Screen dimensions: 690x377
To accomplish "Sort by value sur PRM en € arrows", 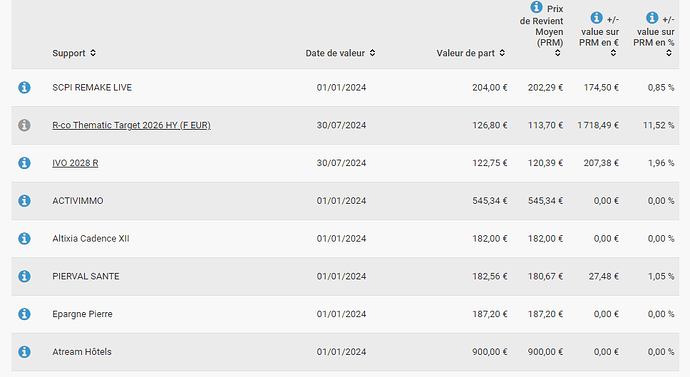I will point(613,53).
